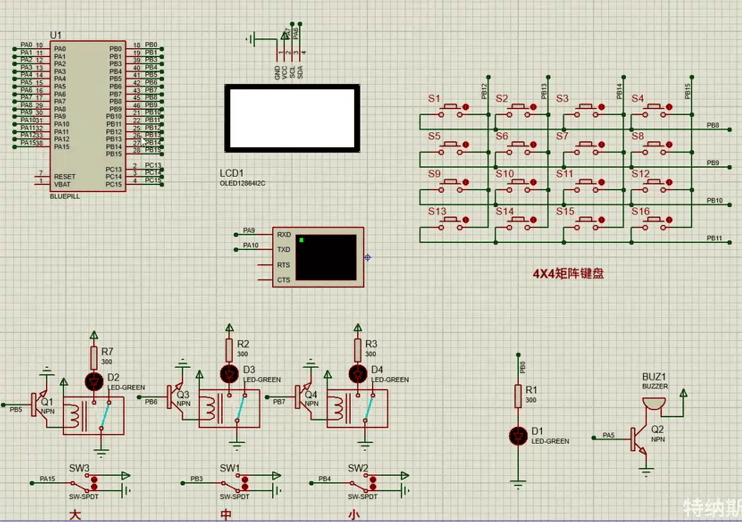The width and height of the screenshot is (742, 522).
Task: Click the D1 green LED
Action: tap(518, 436)
